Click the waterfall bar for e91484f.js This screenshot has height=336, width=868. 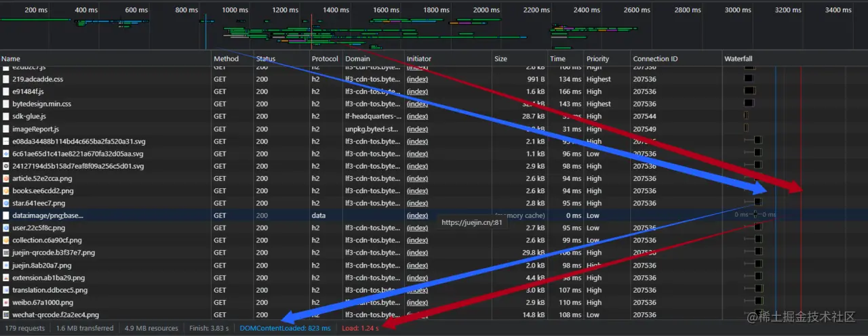[749, 91]
